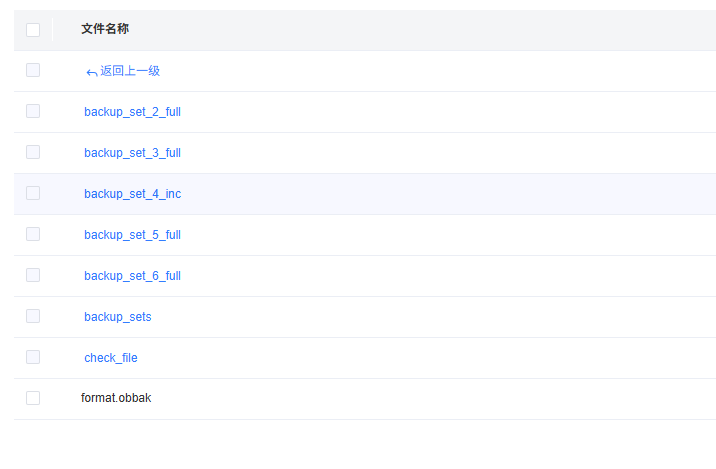Toggle the select-all checkbox in header
The width and height of the screenshot is (716, 469).
point(33,30)
